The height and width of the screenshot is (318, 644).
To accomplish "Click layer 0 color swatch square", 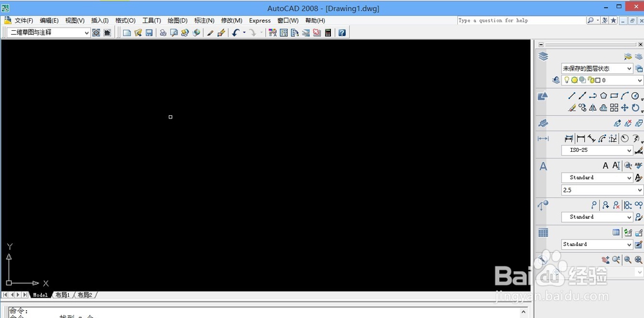I will [598, 80].
